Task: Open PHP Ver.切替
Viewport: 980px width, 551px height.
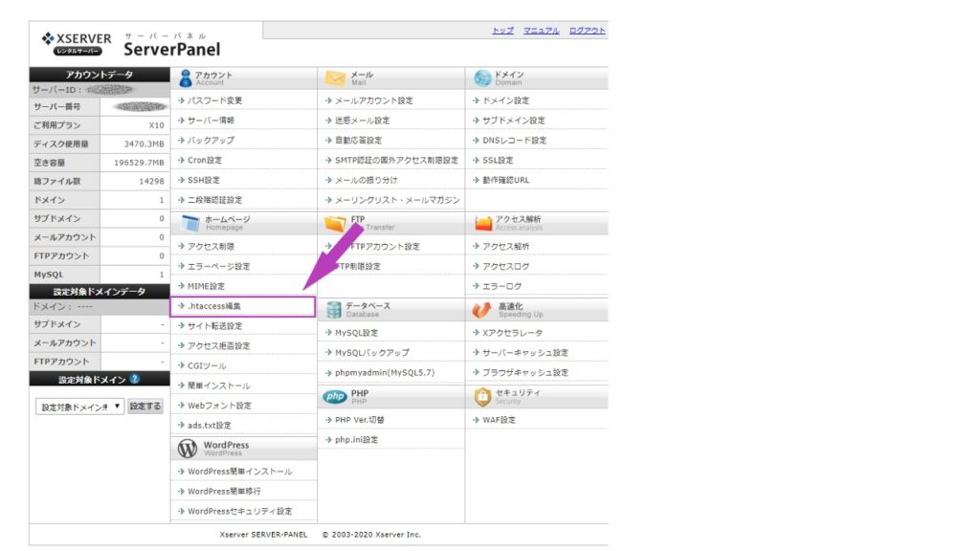Action: 360,420
